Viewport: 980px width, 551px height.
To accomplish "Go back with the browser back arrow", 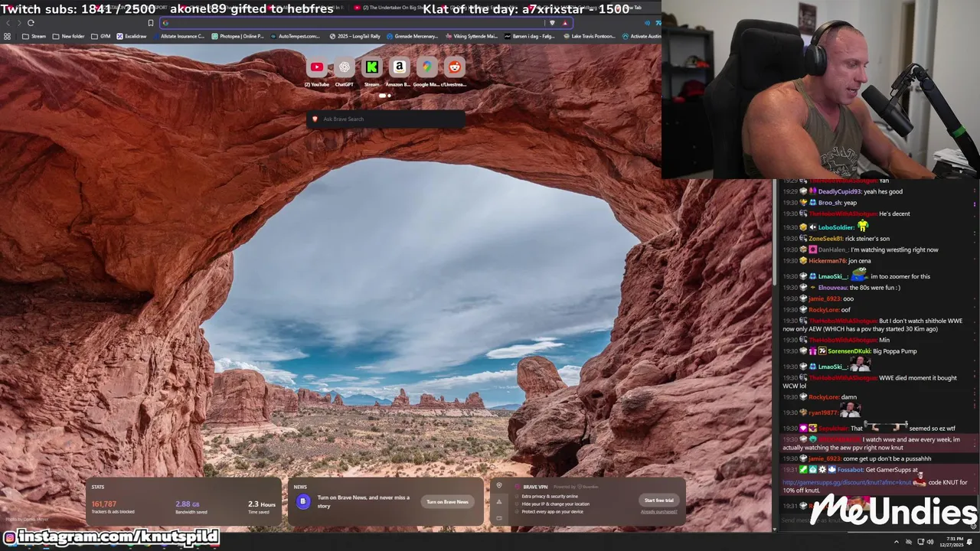I will [8, 23].
